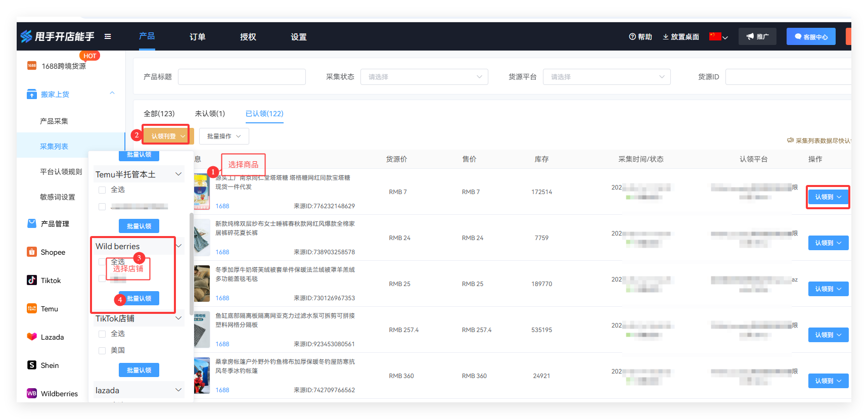Check the 美国 TikTok shop checkbox

click(x=102, y=351)
